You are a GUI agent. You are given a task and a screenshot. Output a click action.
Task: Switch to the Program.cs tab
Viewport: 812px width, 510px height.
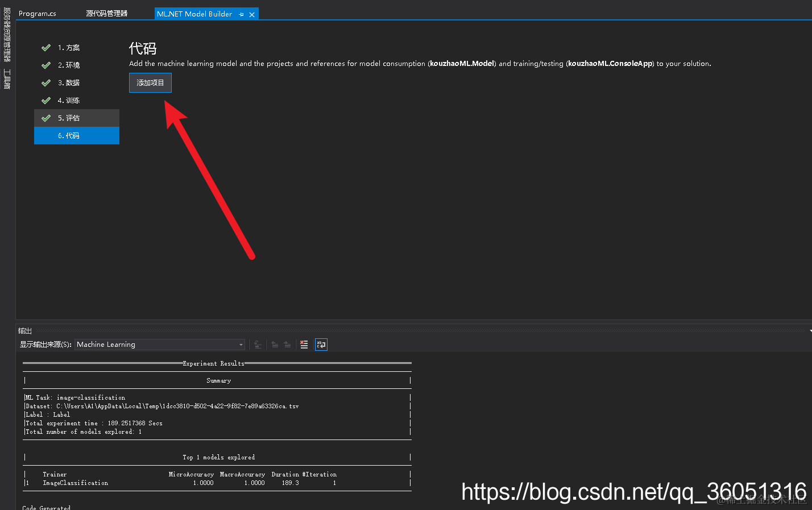pyautogui.click(x=38, y=14)
